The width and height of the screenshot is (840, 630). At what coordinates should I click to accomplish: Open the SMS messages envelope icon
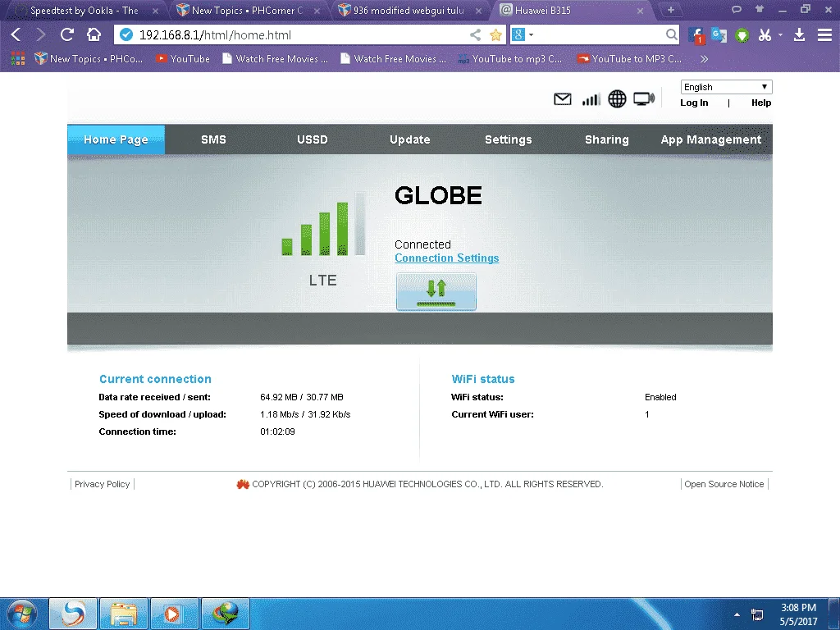[563, 99]
